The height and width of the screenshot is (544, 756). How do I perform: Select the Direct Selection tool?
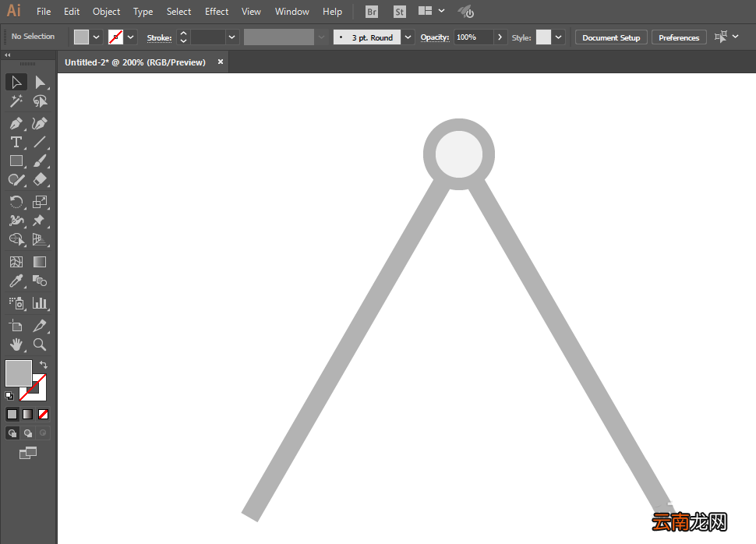[x=40, y=83]
